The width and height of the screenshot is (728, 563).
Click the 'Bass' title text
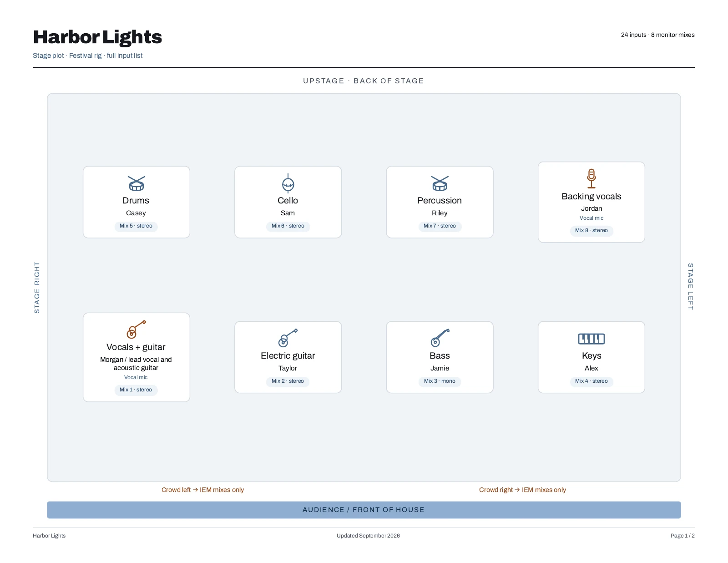(440, 356)
